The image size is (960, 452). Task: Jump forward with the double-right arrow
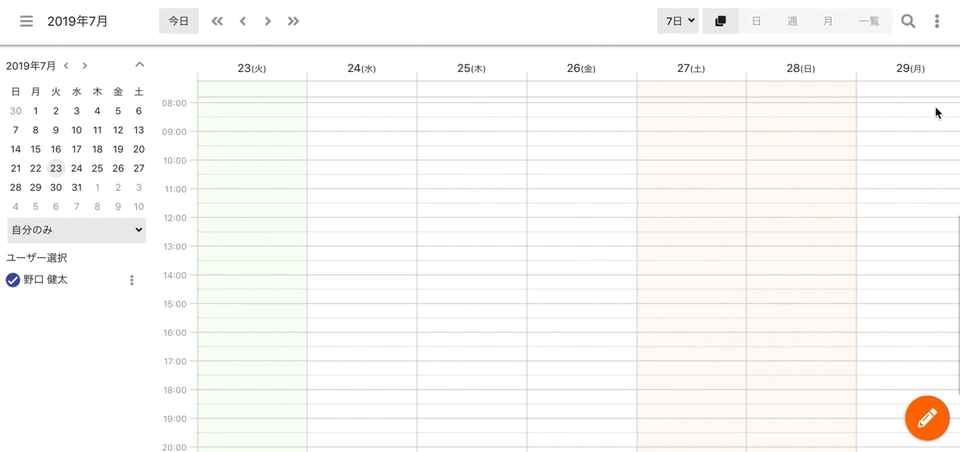293,21
